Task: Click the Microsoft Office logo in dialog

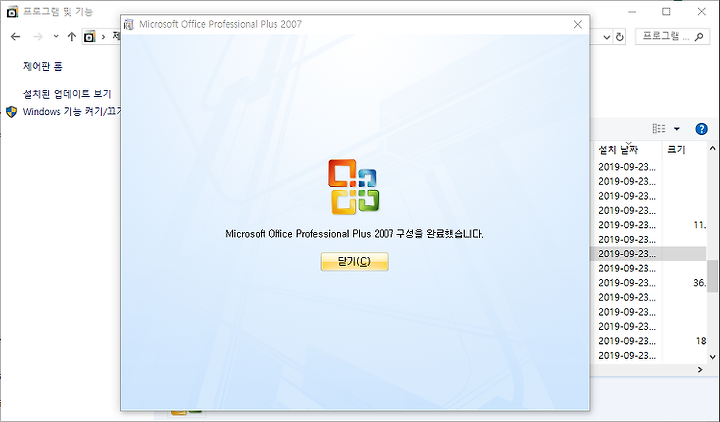Action: coord(354,187)
